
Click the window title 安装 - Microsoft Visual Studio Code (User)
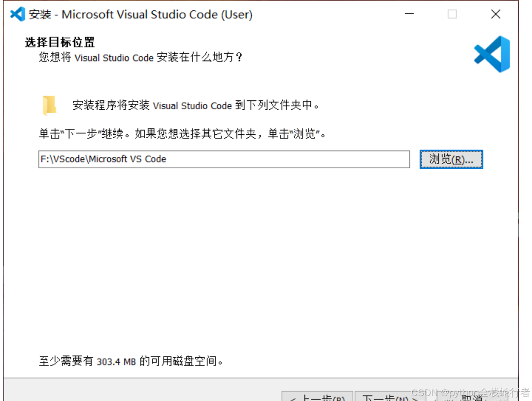(140, 14)
